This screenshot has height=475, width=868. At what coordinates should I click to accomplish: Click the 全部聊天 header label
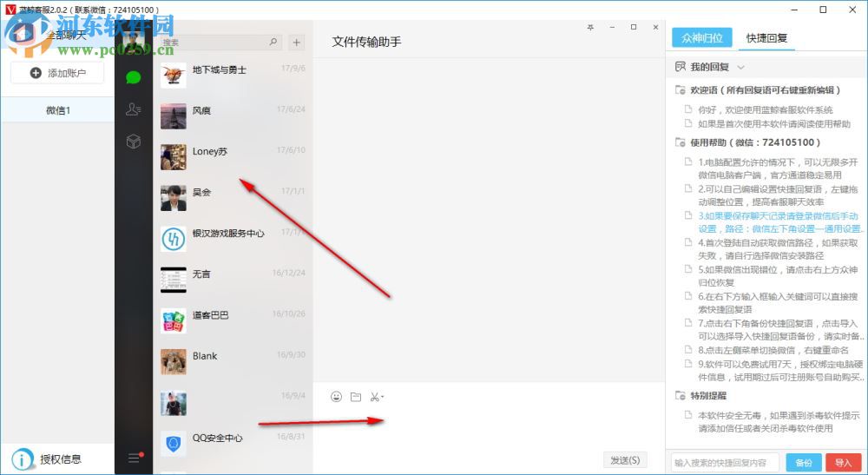[x=67, y=35]
